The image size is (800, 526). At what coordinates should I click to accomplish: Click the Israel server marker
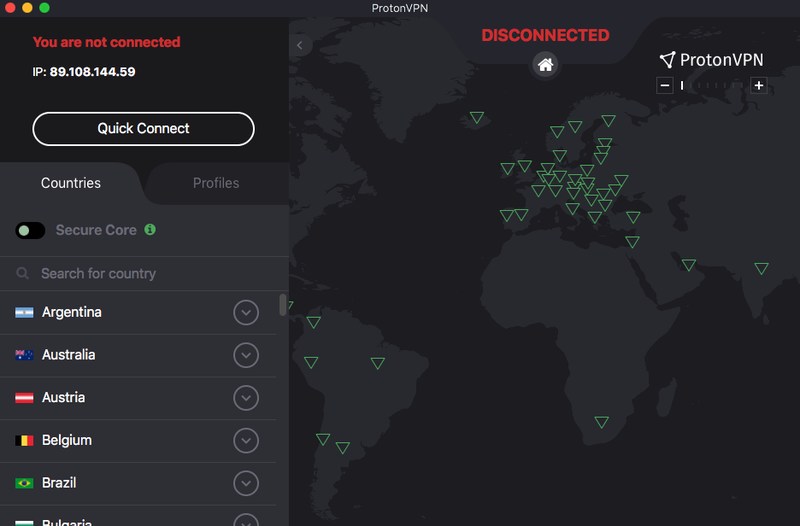pos(632,241)
